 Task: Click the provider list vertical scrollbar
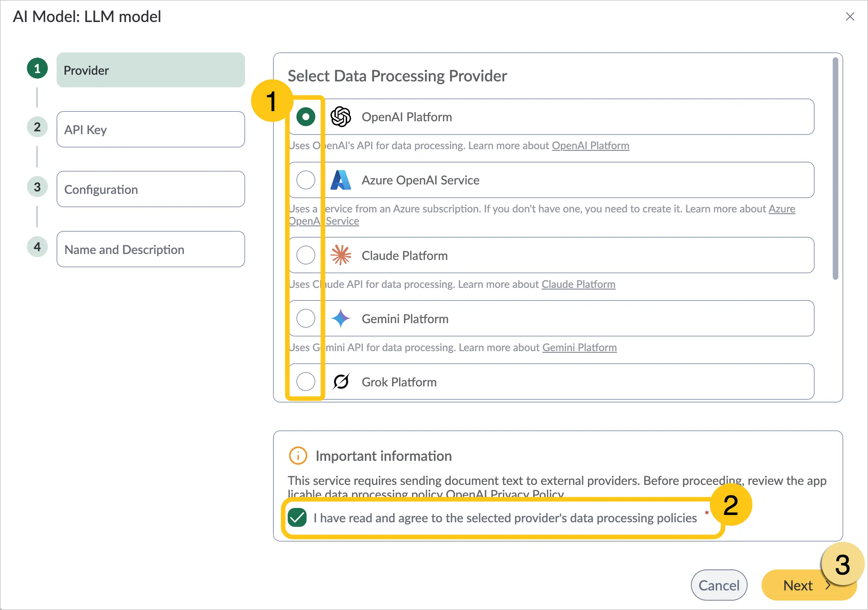pos(835,169)
